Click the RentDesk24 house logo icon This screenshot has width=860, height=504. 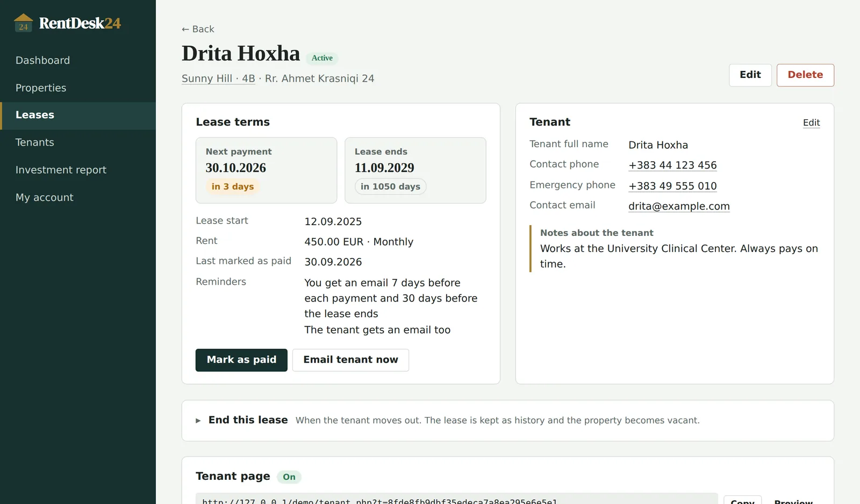point(23,23)
